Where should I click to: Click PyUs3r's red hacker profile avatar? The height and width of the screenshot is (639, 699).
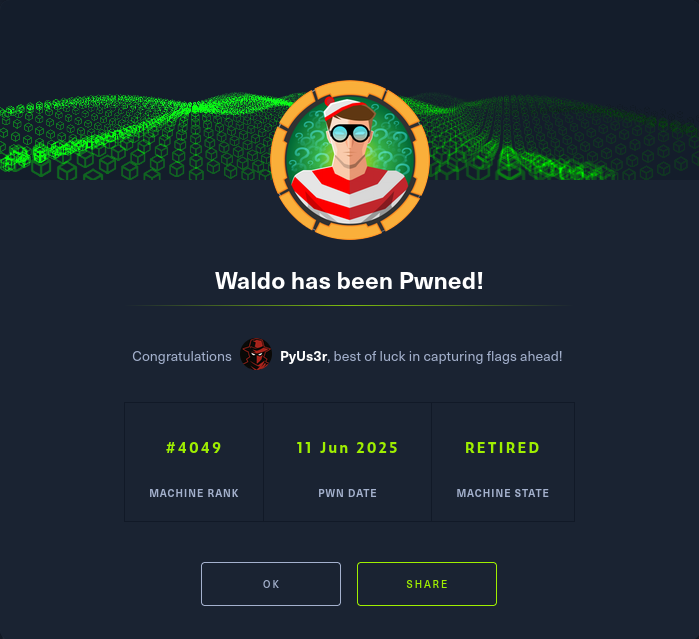pos(256,354)
